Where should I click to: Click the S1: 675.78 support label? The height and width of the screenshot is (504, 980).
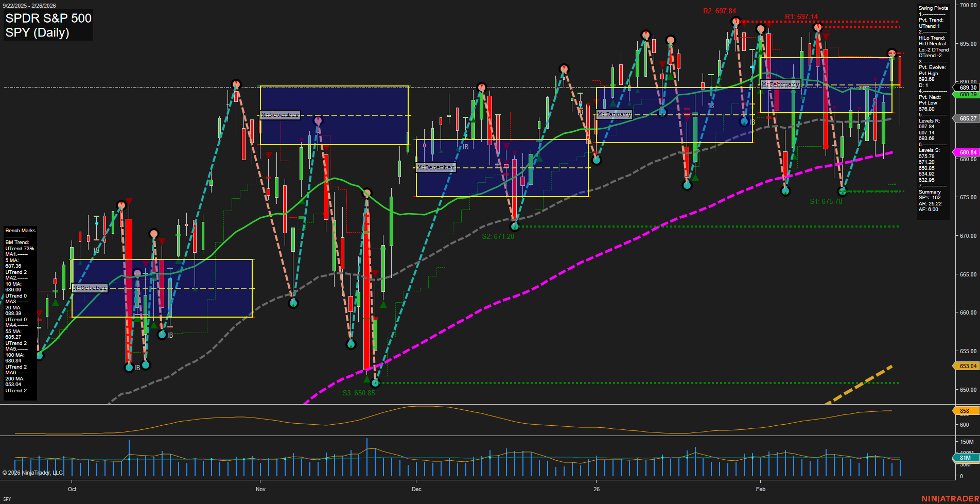point(826,201)
